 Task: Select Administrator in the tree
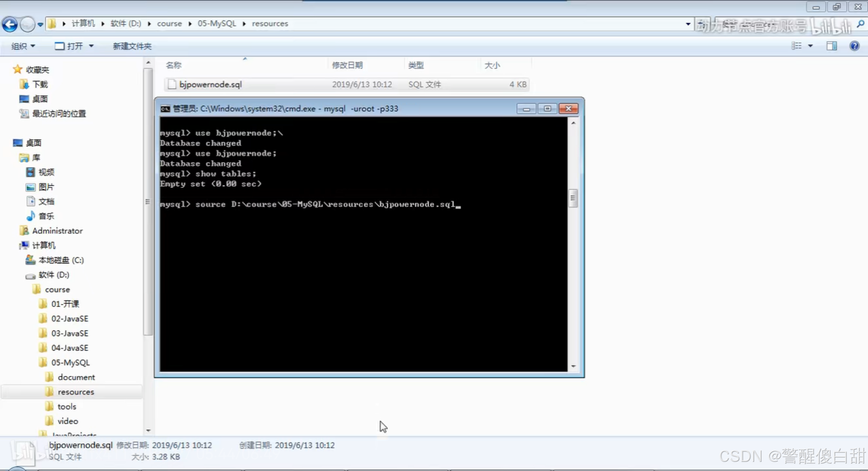pos(57,231)
